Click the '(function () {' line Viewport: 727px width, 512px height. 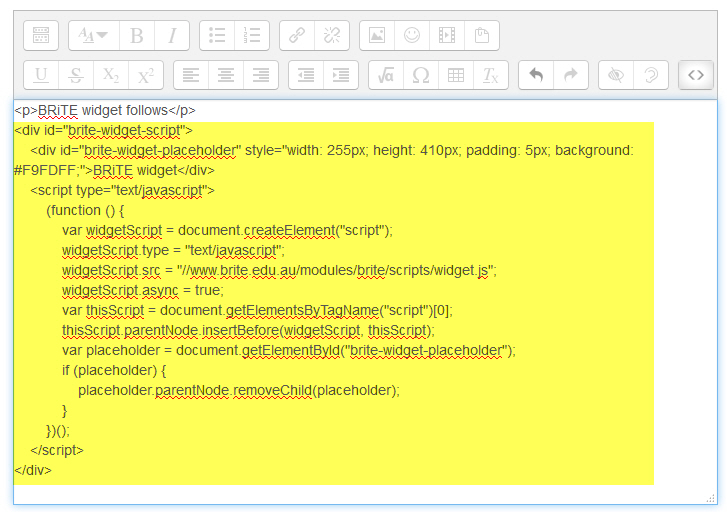click(x=85, y=211)
